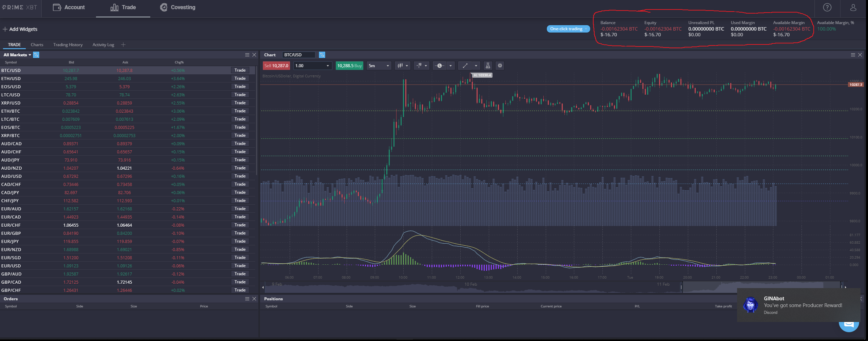868x341 pixels.
Task: Close the Orders widget
Action: tap(254, 299)
